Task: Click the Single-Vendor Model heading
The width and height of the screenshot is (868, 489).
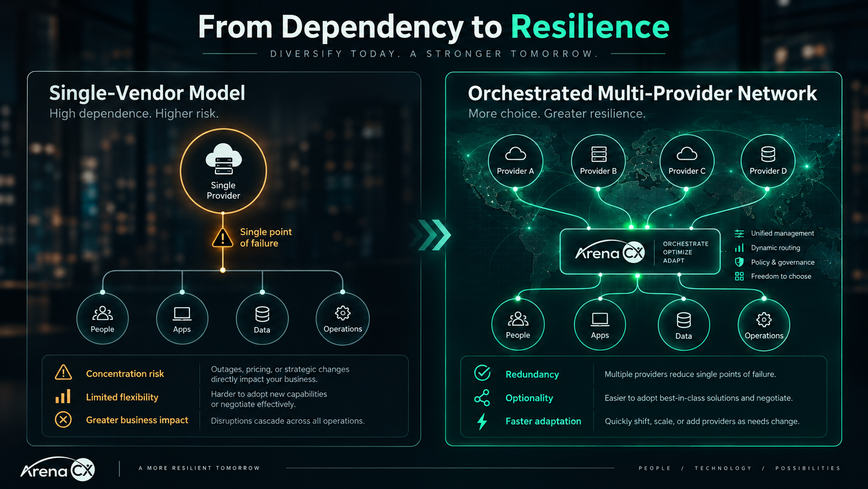Action: pos(147,94)
